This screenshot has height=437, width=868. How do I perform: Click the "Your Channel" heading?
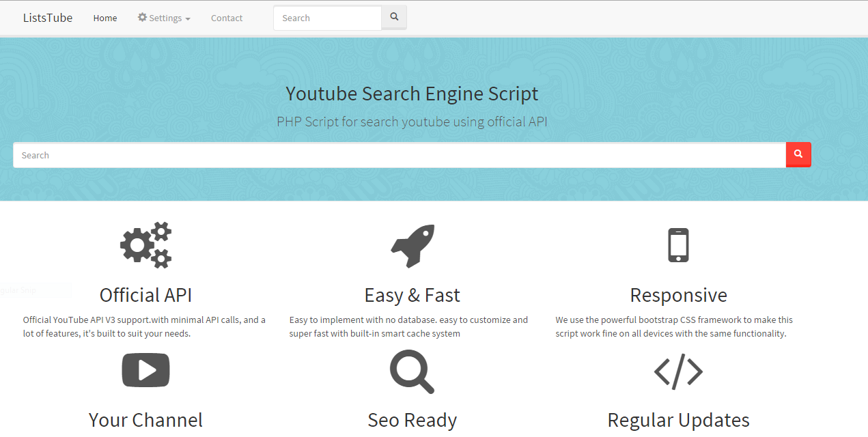(145, 420)
